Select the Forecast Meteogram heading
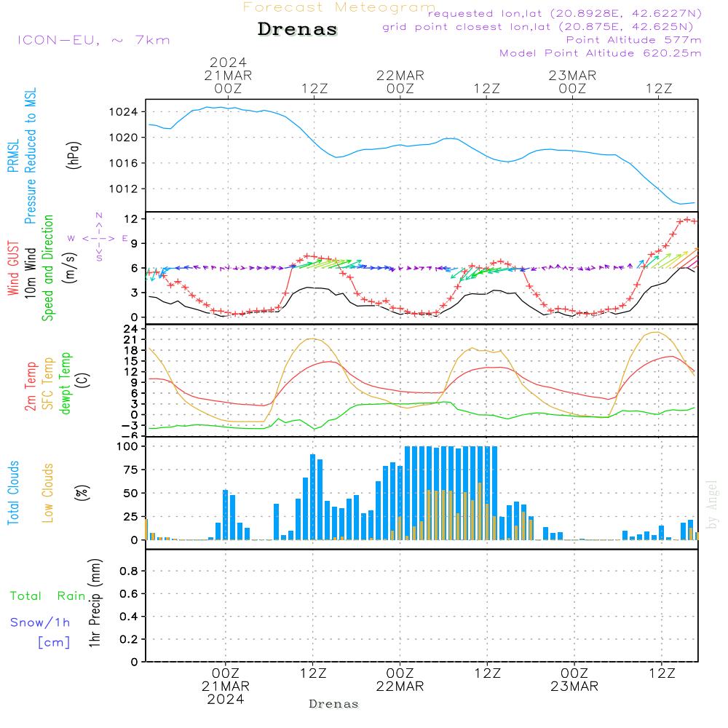 pyautogui.click(x=339, y=7)
